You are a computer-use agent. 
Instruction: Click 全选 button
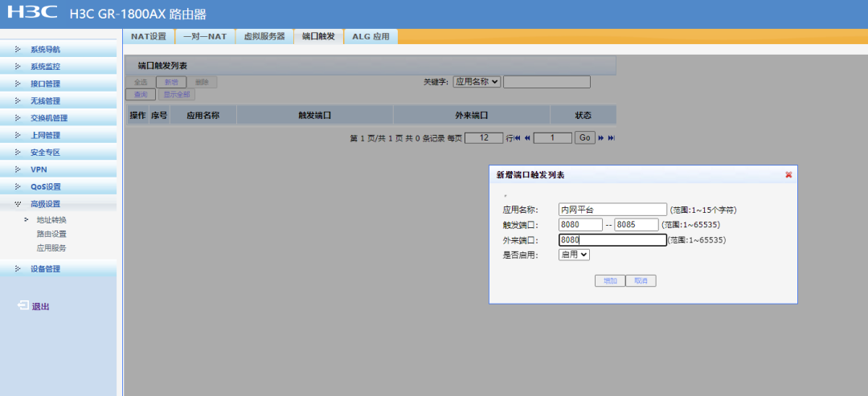click(141, 82)
